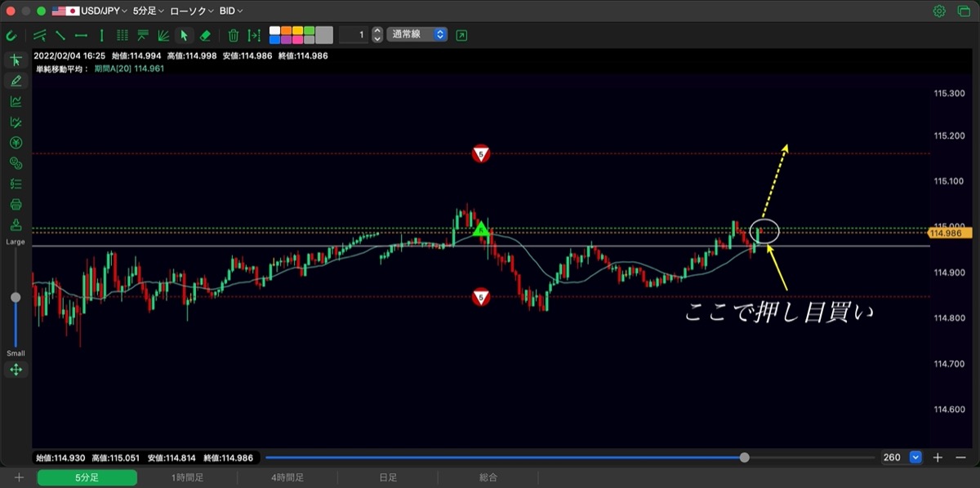Screen dimensions: 980x488
Task: Switch to the 1時間足 tab
Action: pyautogui.click(x=187, y=477)
